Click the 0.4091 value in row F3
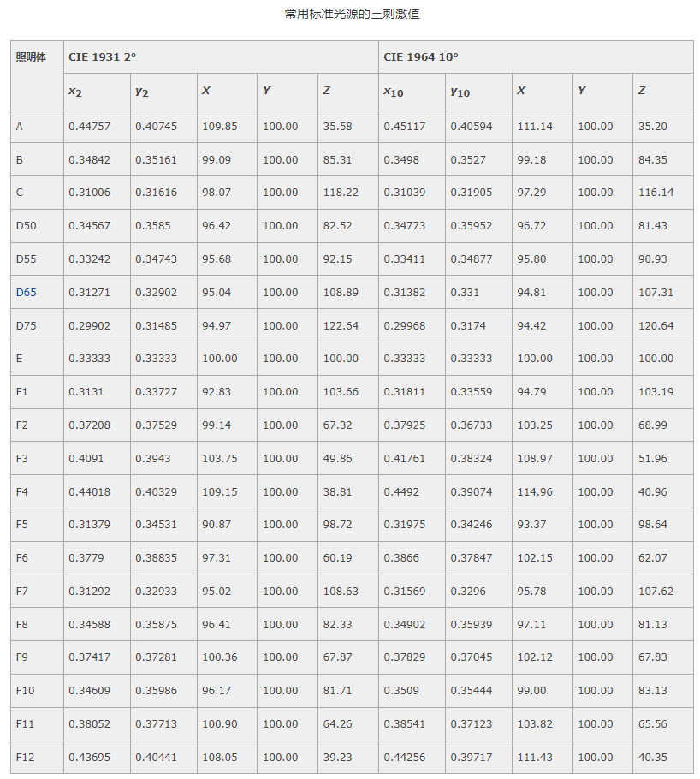The height and width of the screenshot is (779, 700). coord(86,459)
